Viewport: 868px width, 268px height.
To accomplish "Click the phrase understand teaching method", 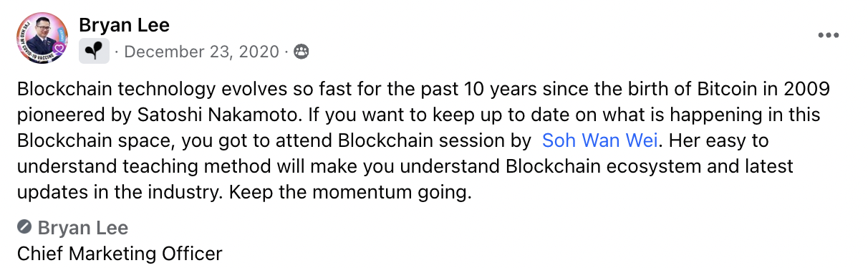I will tap(130, 166).
